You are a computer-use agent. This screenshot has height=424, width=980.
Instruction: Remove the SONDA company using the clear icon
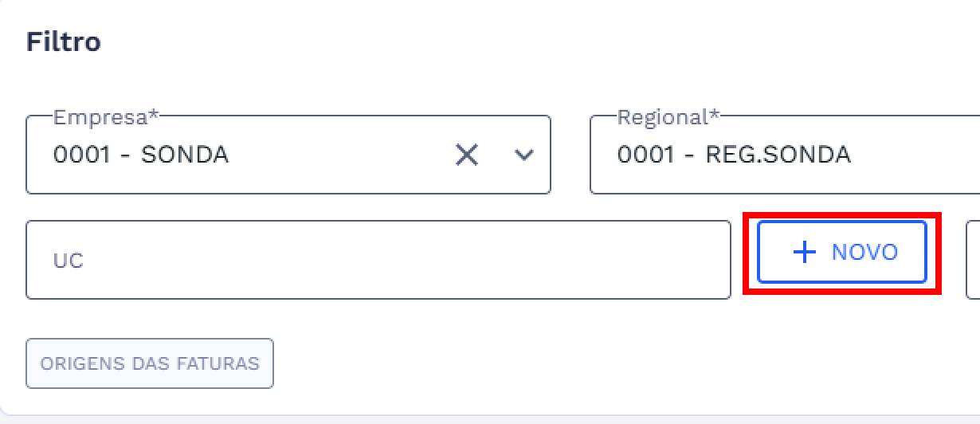tap(466, 155)
